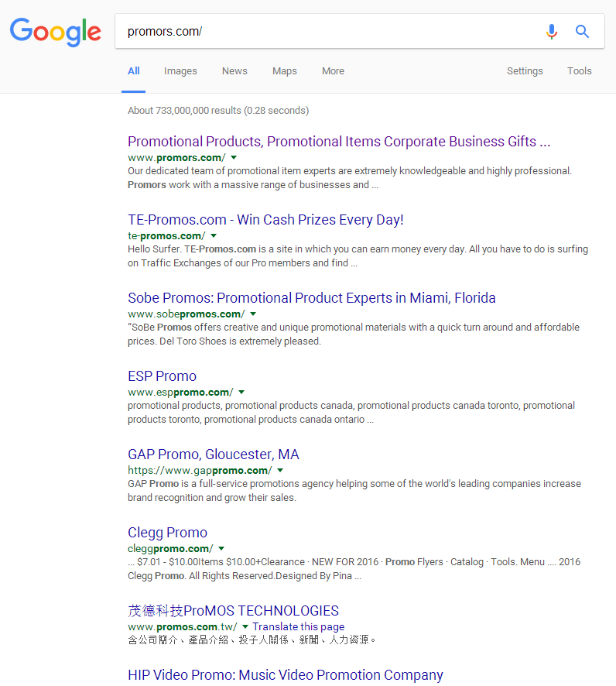Select the All results tab
This screenshot has height=686, width=616.
(134, 71)
